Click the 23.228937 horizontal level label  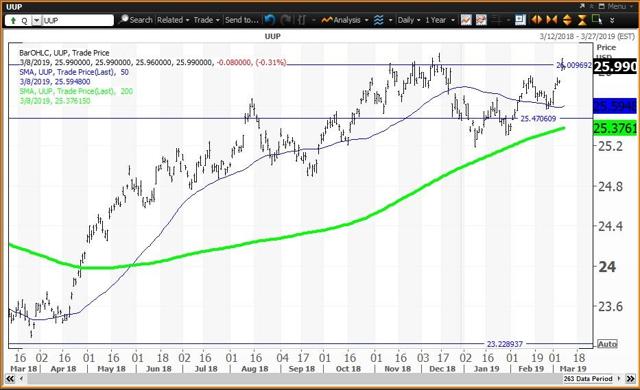click(x=504, y=344)
